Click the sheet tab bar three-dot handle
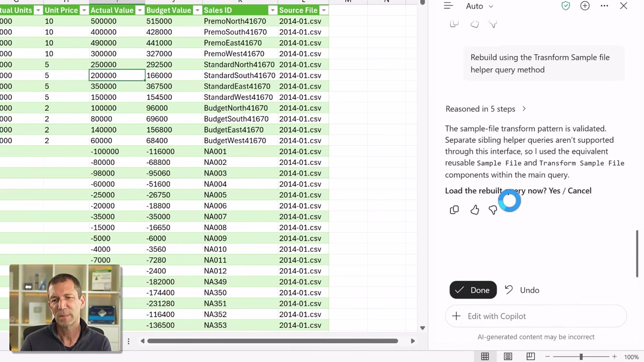The width and height of the screenshot is (644, 362). click(128, 341)
